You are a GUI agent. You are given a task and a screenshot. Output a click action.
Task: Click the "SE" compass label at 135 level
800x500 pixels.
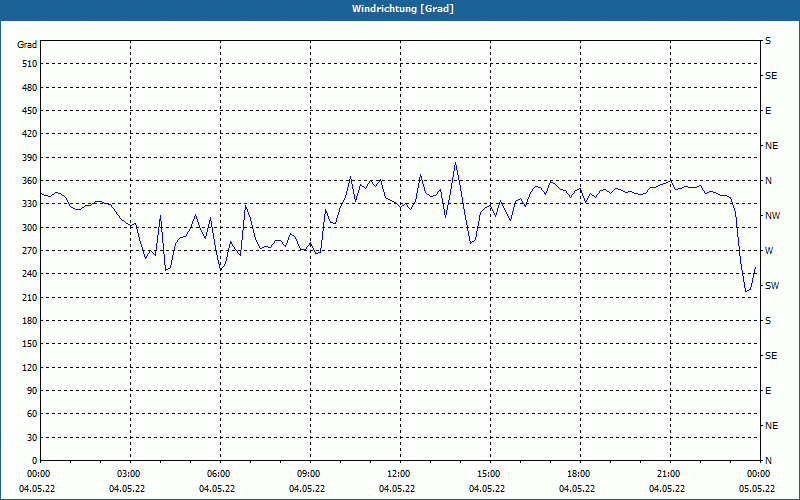coord(771,356)
